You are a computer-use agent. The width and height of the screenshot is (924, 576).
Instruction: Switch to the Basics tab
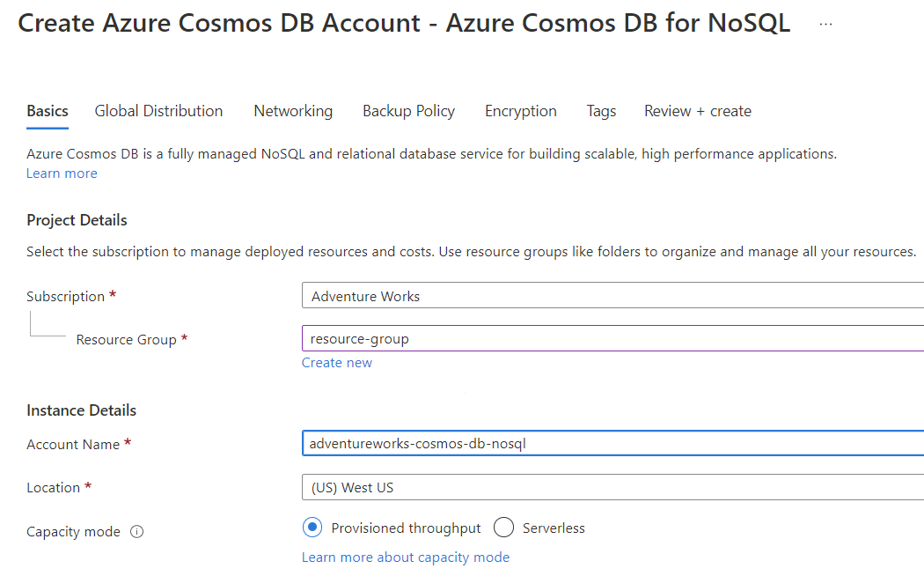(x=48, y=112)
